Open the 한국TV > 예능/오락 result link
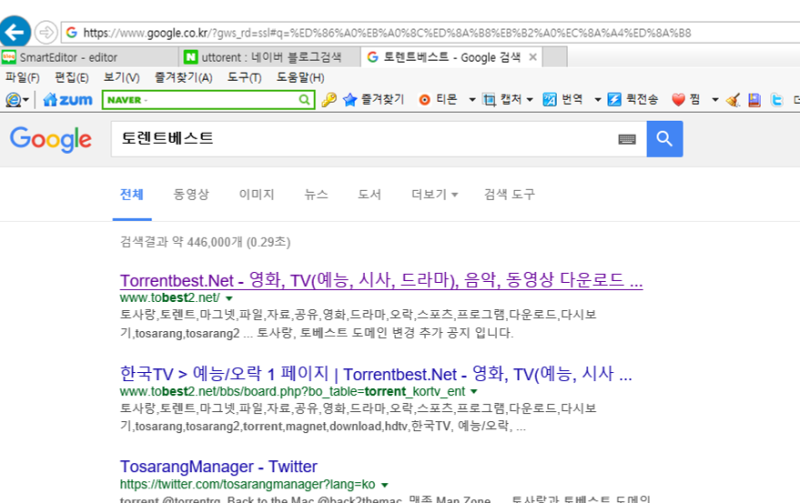Viewport: 800px width, 503px height. (376, 374)
